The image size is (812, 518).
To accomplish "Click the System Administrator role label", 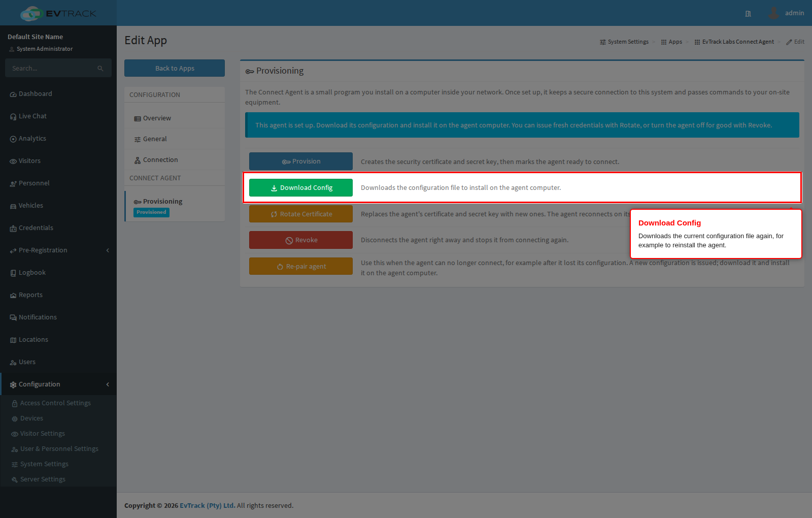I will [45, 49].
